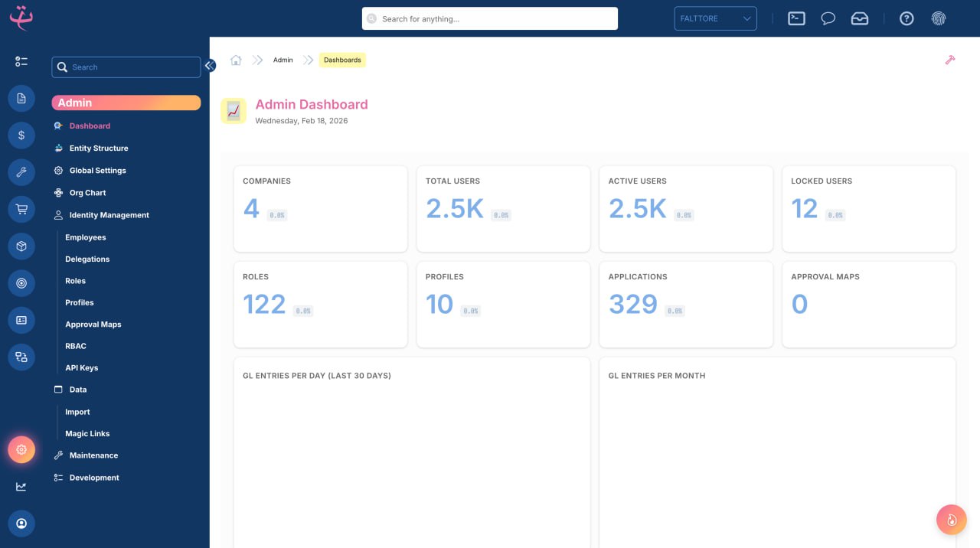Open the help question mark icon
Image resolution: width=980 pixels, height=548 pixels.
906,18
